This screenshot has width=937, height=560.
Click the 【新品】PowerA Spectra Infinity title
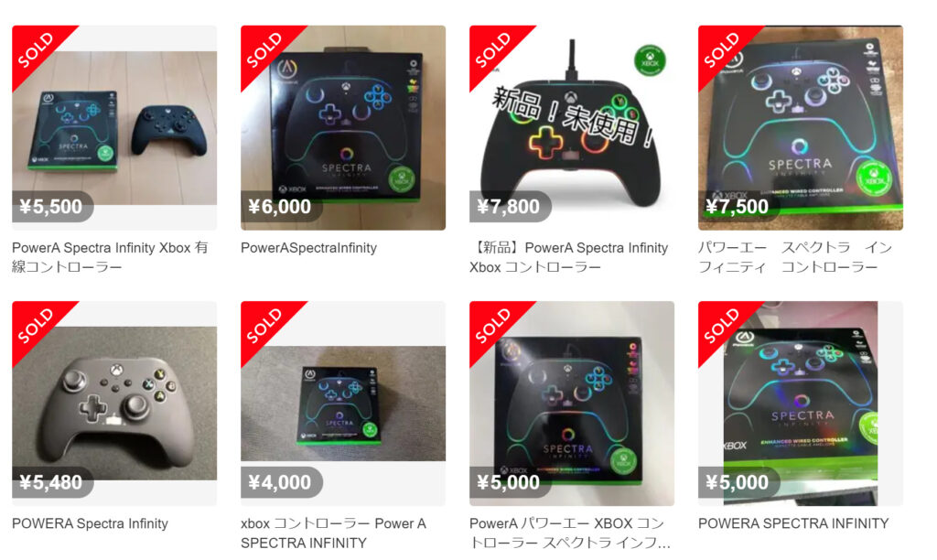pyautogui.click(x=569, y=257)
